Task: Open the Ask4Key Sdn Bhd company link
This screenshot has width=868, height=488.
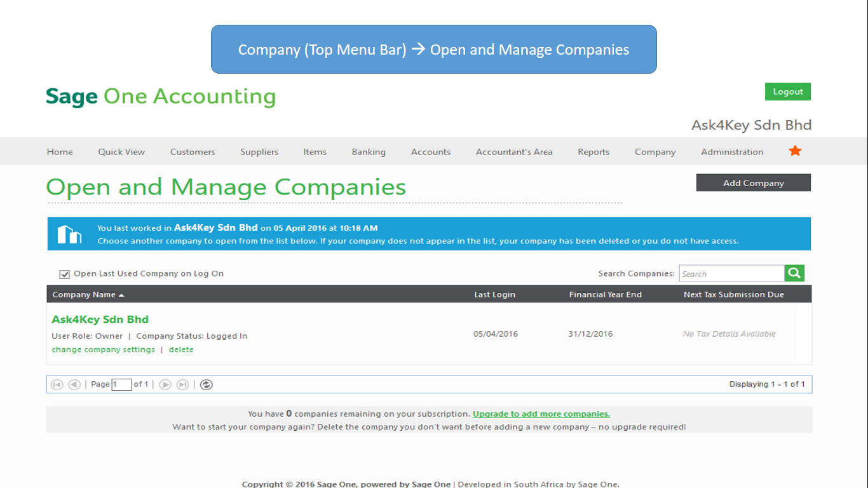Action: coord(100,319)
